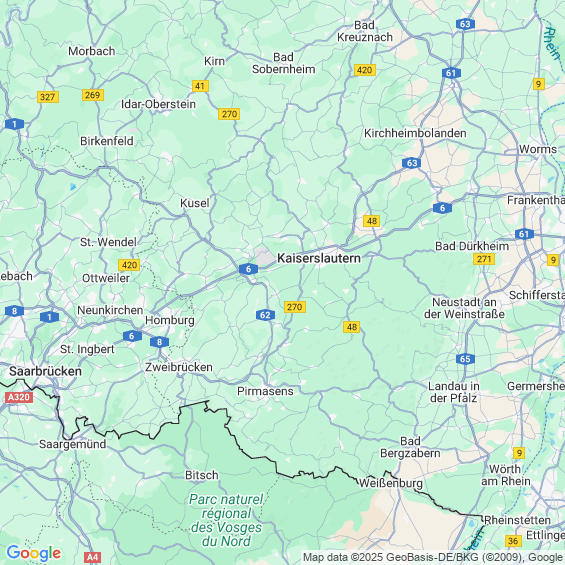Click the yellow 271 road shield
The image size is (565, 565).
click(484, 259)
